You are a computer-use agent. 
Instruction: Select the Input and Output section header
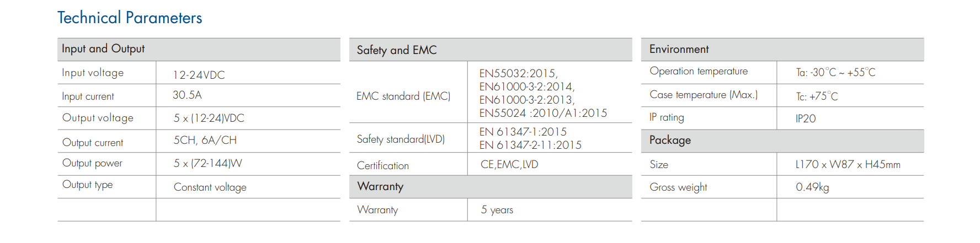click(x=199, y=49)
